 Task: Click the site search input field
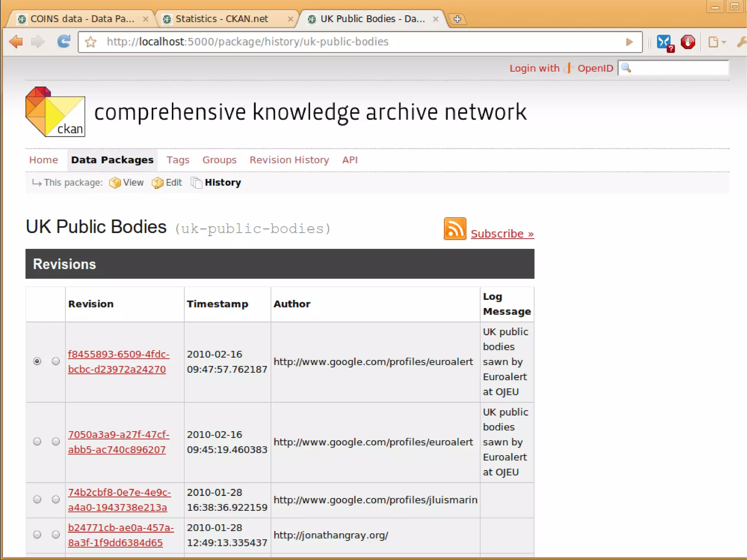(673, 68)
